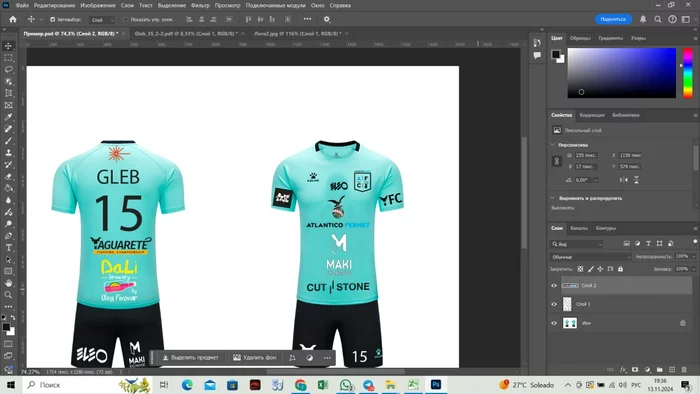Collapse Выровнять и распределить section
The image size is (700, 394).
click(x=553, y=198)
